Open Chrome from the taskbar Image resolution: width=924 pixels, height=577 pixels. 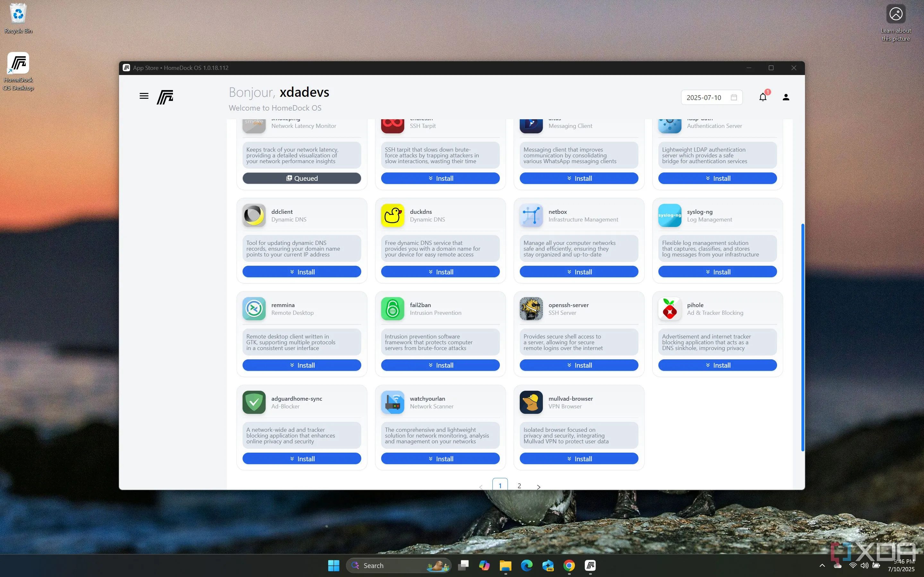(569, 565)
